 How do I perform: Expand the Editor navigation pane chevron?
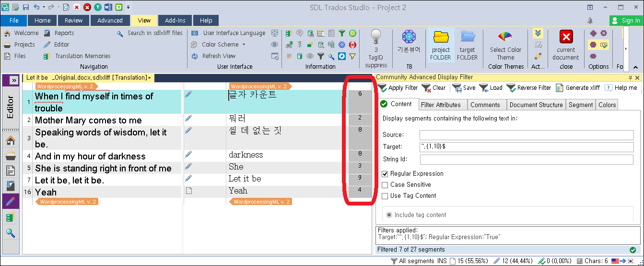coord(14,80)
